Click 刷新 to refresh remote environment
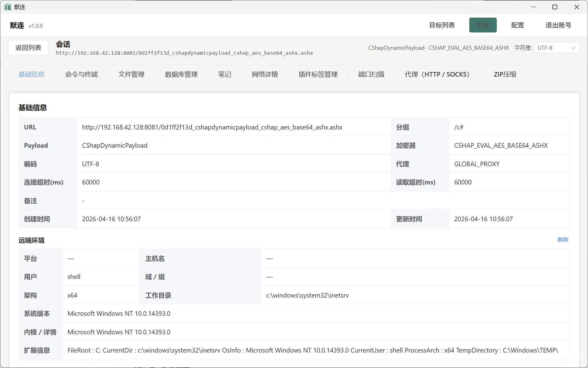Screen dimensions: 588x368 (x=563, y=240)
